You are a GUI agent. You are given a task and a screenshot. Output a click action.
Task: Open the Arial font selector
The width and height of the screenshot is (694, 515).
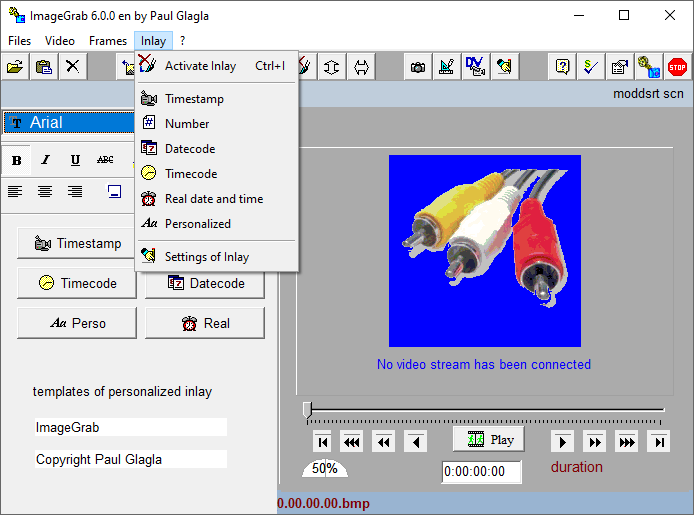(69, 123)
